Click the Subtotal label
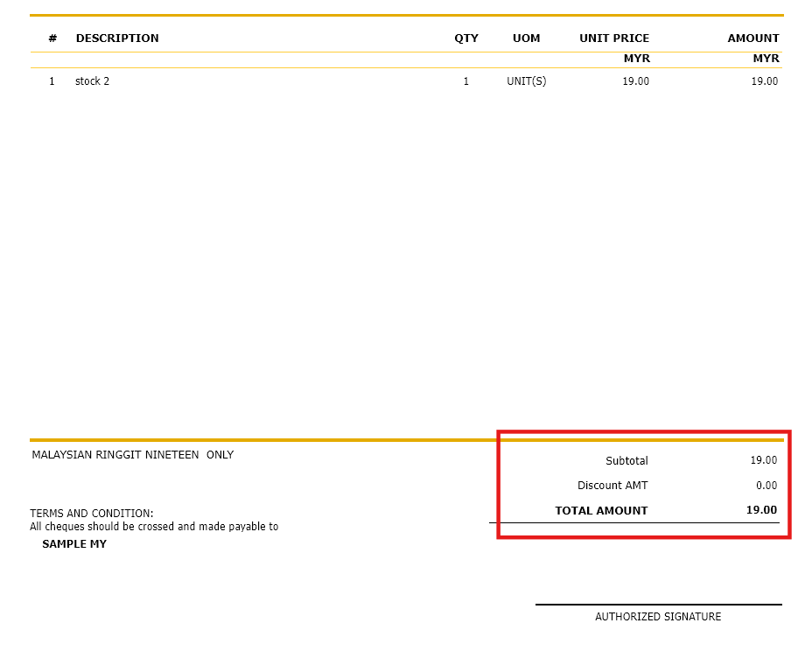The width and height of the screenshot is (812, 651). [x=626, y=460]
